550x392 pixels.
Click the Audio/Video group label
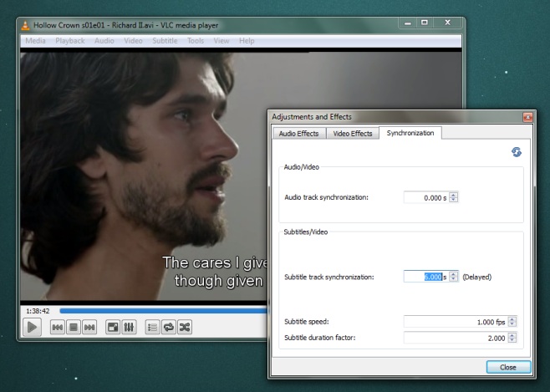tap(301, 167)
